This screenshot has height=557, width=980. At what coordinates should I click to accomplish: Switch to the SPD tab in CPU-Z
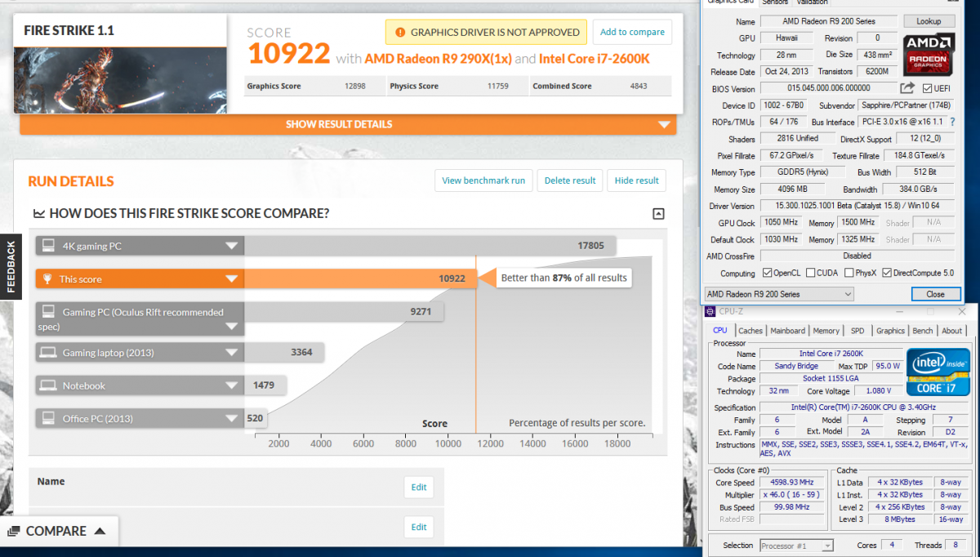[857, 331]
